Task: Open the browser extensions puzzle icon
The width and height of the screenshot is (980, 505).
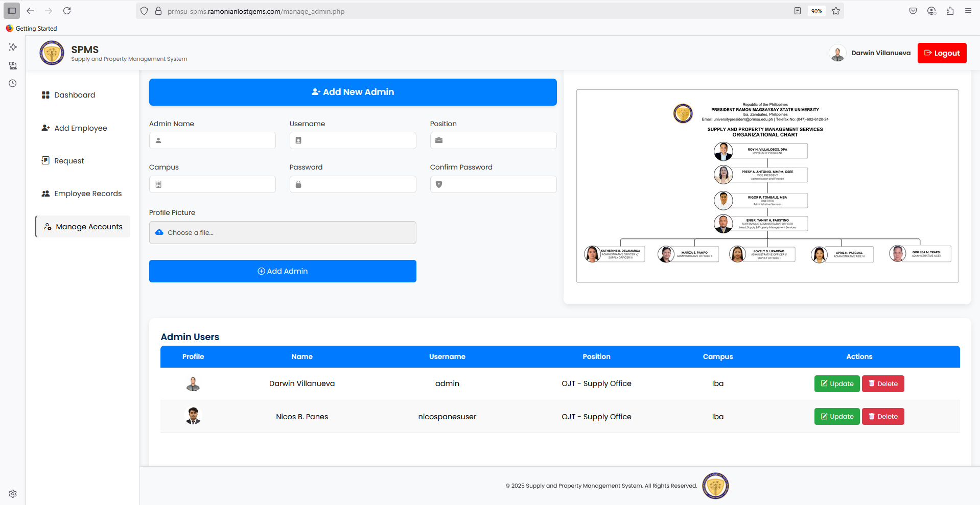Action: tap(950, 11)
